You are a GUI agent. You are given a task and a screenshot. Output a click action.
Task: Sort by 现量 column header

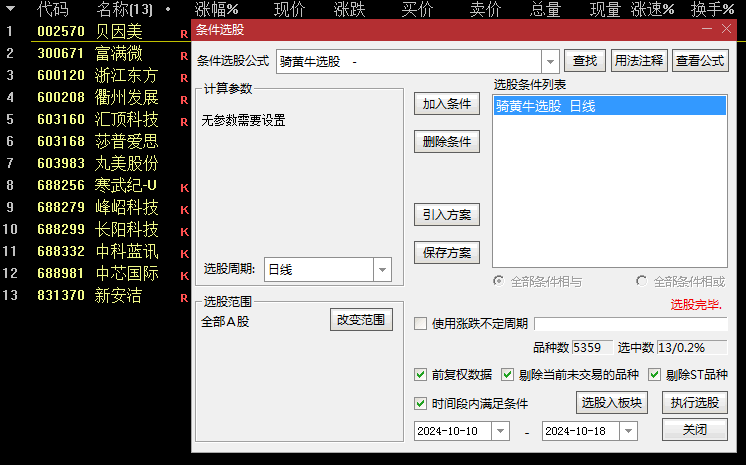point(605,9)
